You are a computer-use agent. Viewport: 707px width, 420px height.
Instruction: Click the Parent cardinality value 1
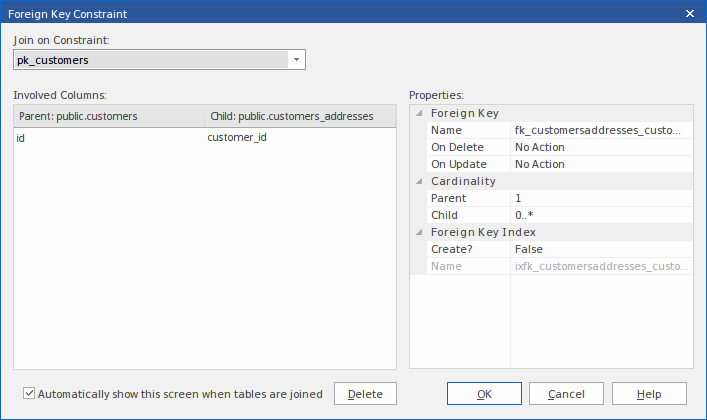pos(600,198)
